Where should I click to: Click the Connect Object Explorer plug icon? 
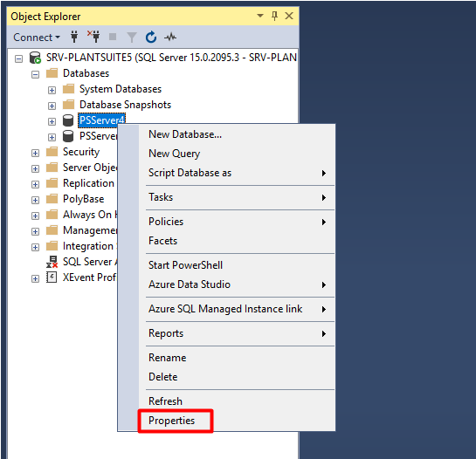click(x=74, y=37)
